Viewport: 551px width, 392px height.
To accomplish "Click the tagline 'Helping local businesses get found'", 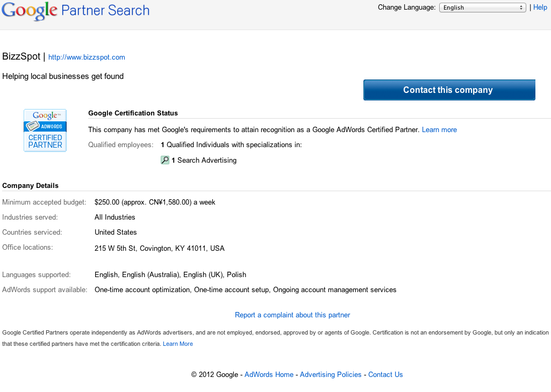I will tap(63, 76).
